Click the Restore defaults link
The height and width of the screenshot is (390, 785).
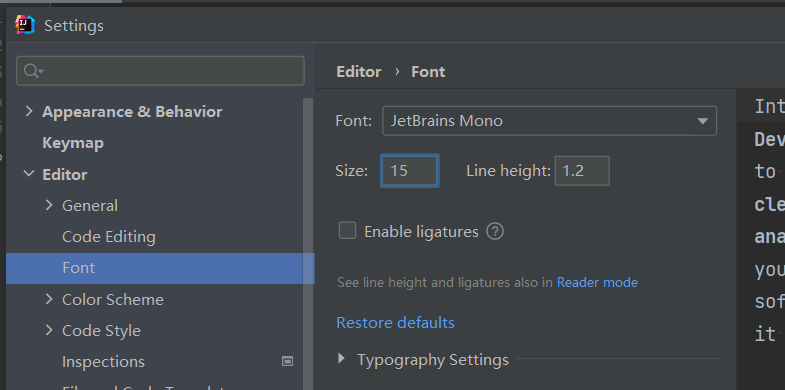pos(395,322)
